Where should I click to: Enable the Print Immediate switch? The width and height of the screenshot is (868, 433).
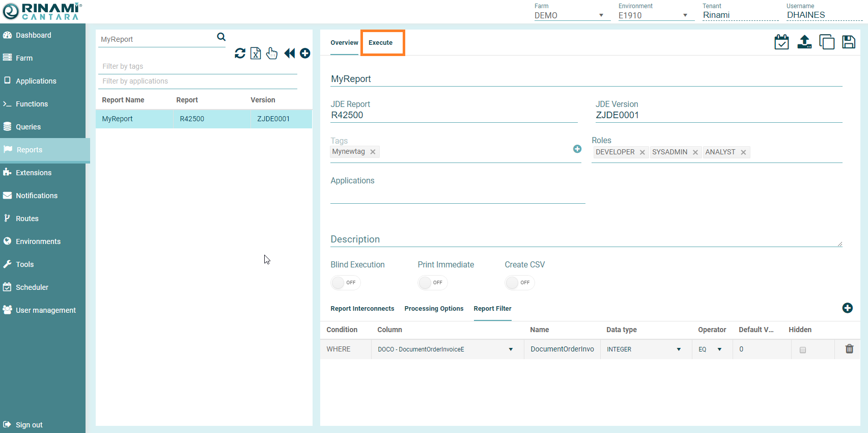(432, 283)
